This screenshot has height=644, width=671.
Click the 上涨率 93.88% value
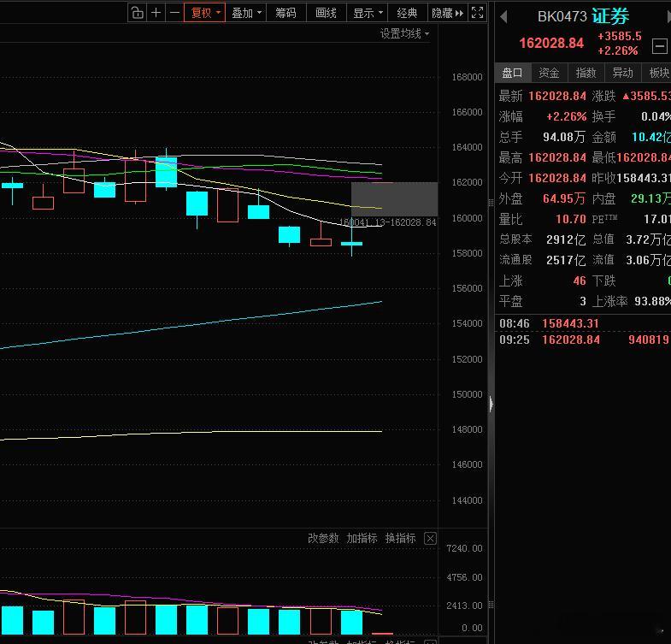pyautogui.click(x=652, y=301)
